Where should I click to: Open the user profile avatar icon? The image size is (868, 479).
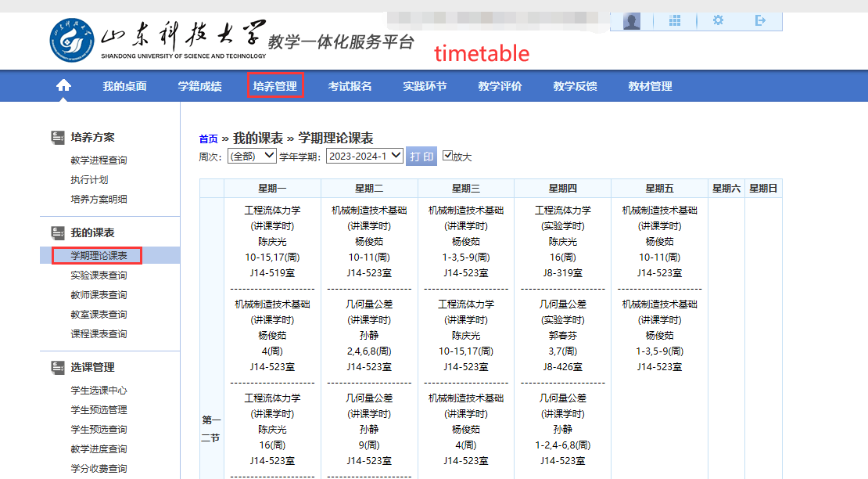click(632, 21)
